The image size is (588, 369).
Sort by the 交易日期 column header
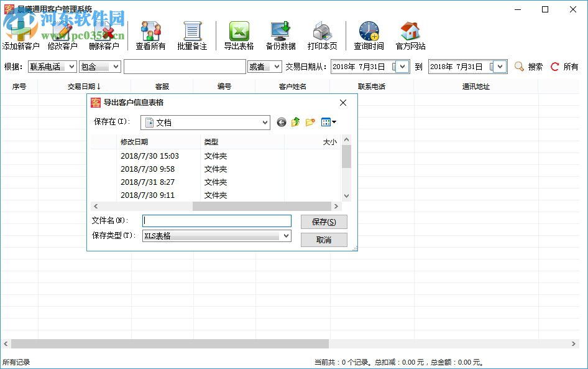(x=84, y=86)
